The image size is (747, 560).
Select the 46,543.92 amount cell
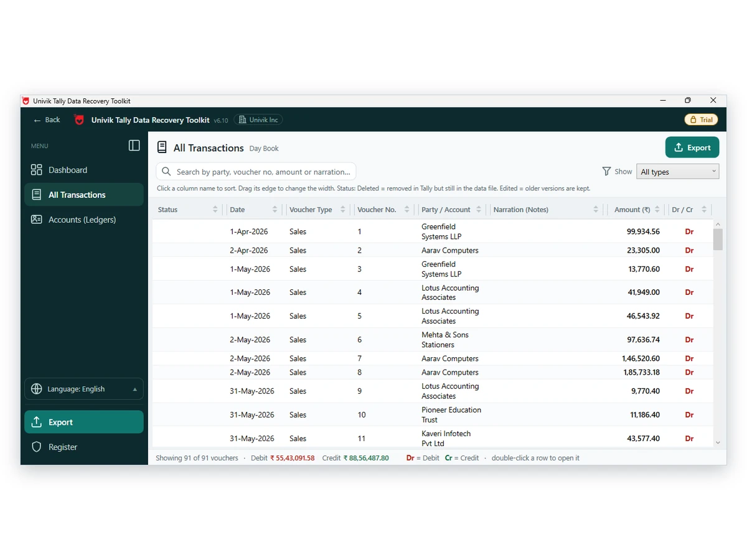(643, 316)
